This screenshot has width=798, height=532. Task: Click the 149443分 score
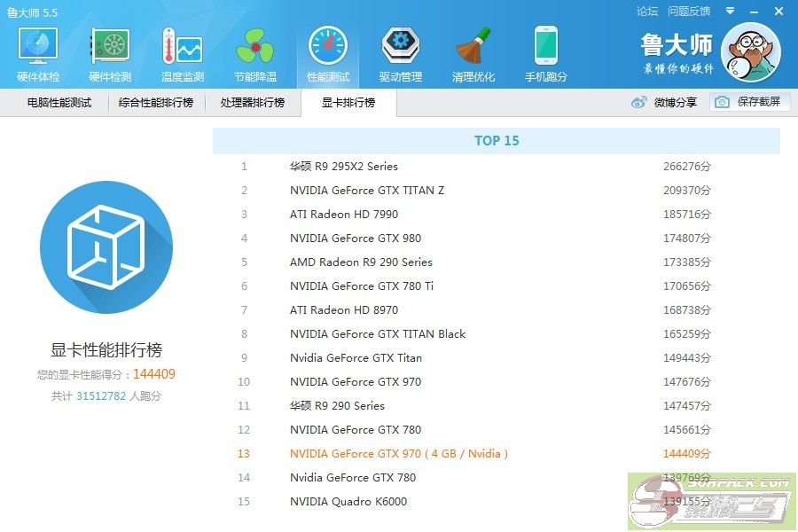pos(687,358)
